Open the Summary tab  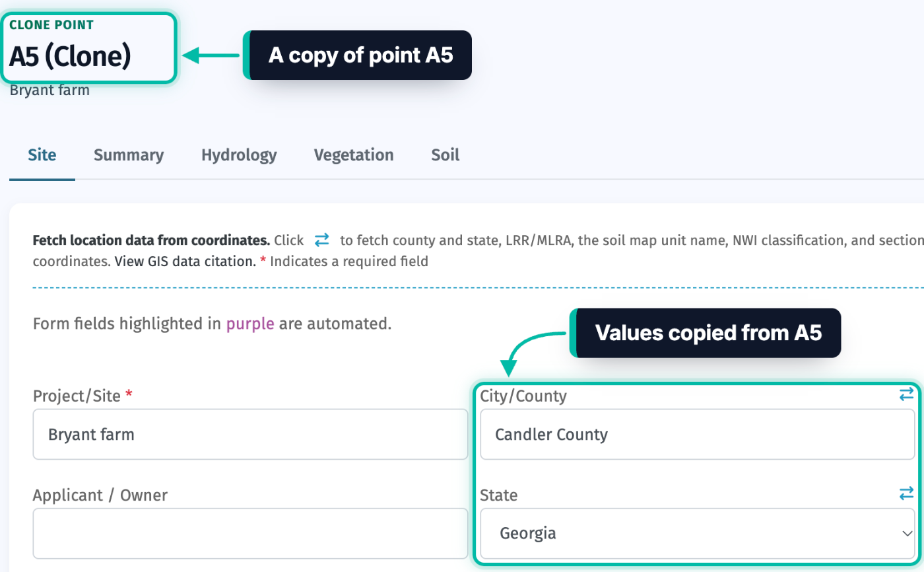(129, 155)
